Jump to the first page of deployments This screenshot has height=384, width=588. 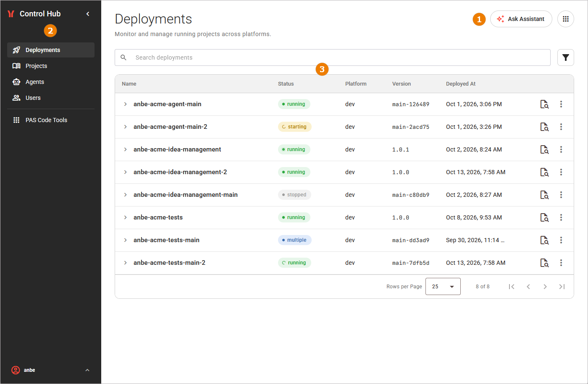512,287
